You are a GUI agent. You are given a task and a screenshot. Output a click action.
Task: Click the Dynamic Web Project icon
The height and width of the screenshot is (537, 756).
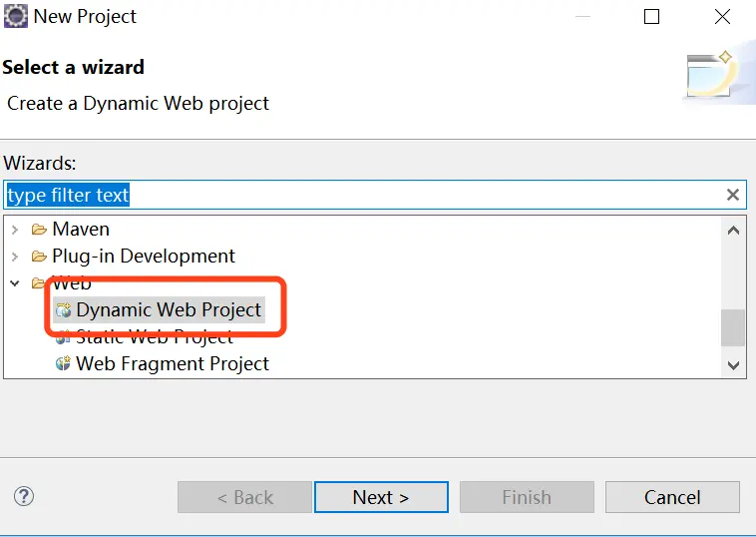(64, 310)
